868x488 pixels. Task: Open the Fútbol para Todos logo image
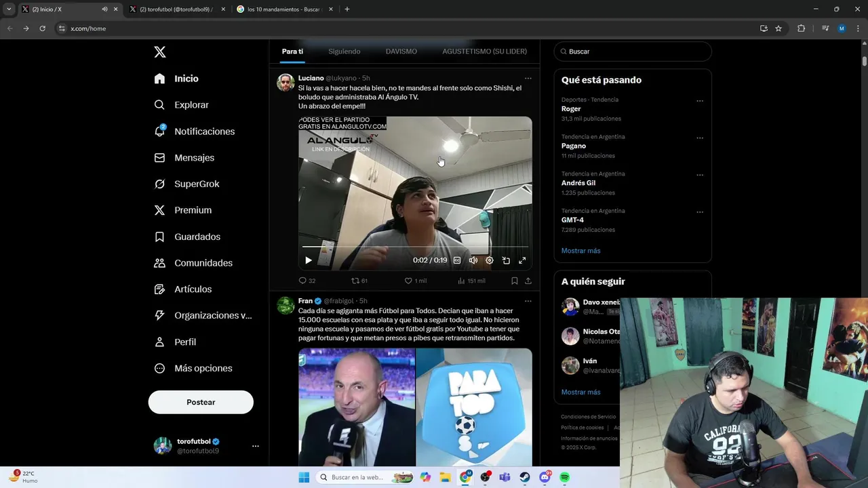(x=474, y=407)
